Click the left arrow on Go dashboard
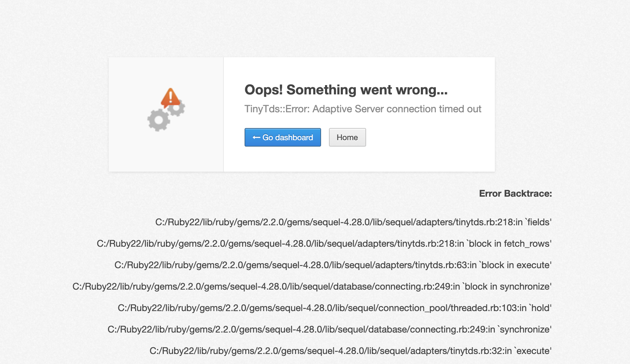Viewport: 630px width, 364px height. [x=256, y=137]
